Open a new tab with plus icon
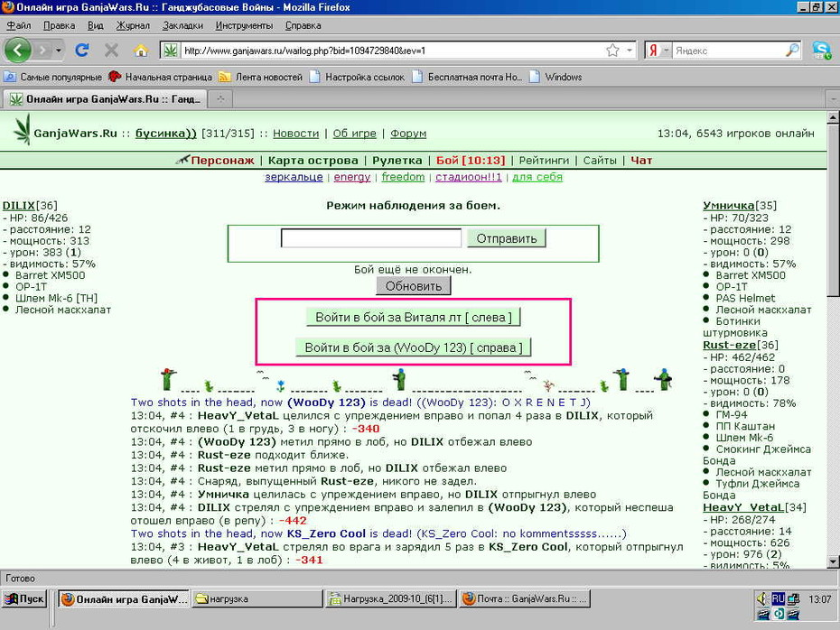 (x=220, y=98)
